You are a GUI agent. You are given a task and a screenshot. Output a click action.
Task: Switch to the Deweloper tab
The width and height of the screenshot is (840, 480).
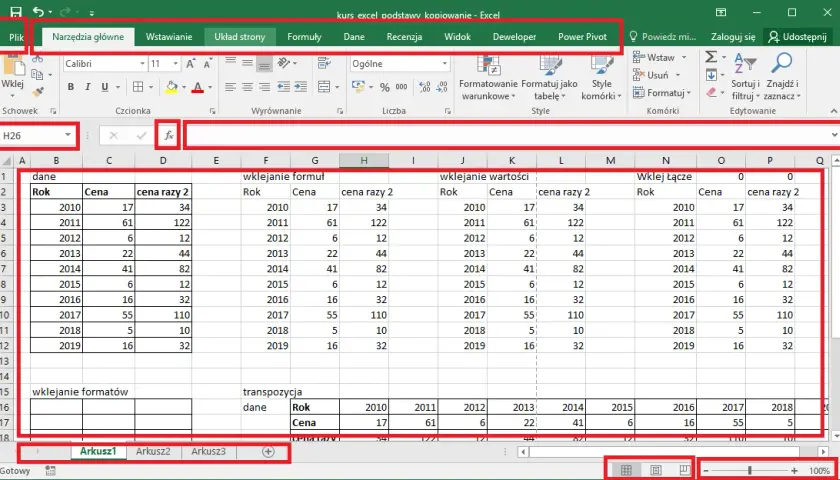[514, 37]
